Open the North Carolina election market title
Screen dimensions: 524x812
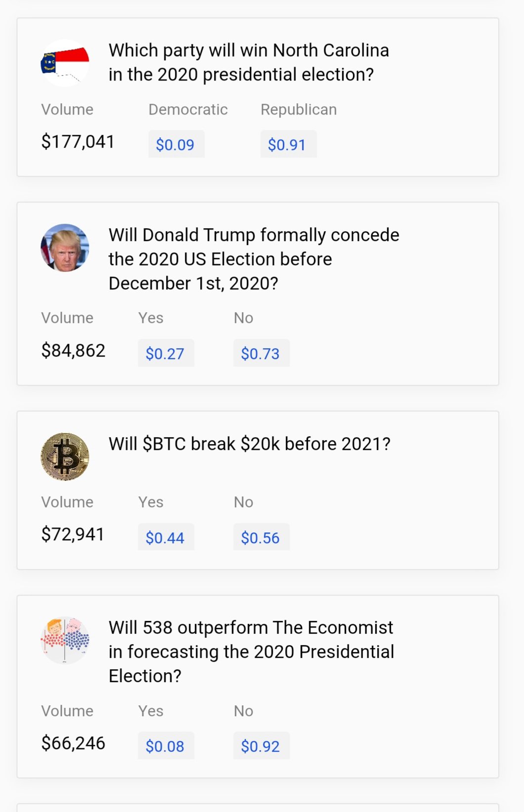tap(249, 62)
